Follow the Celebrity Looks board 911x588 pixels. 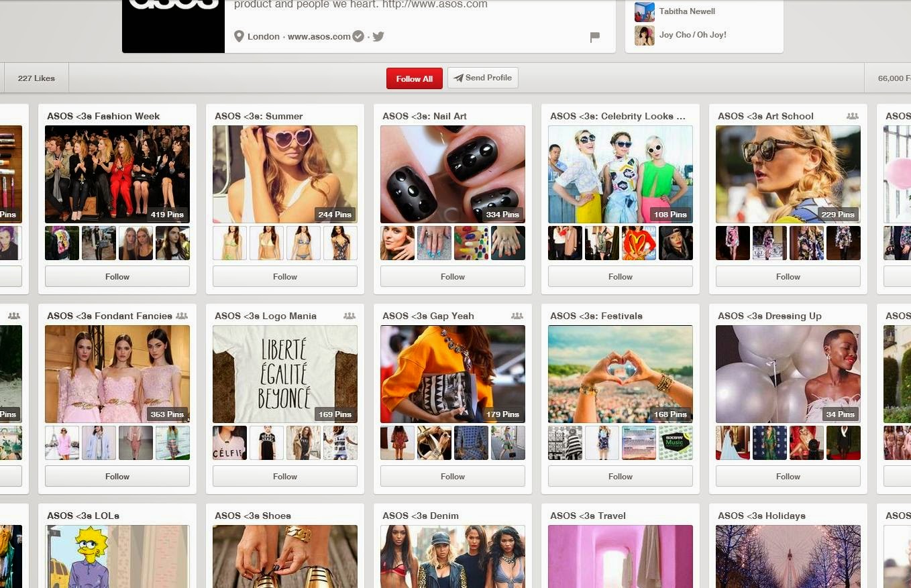click(621, 276)
